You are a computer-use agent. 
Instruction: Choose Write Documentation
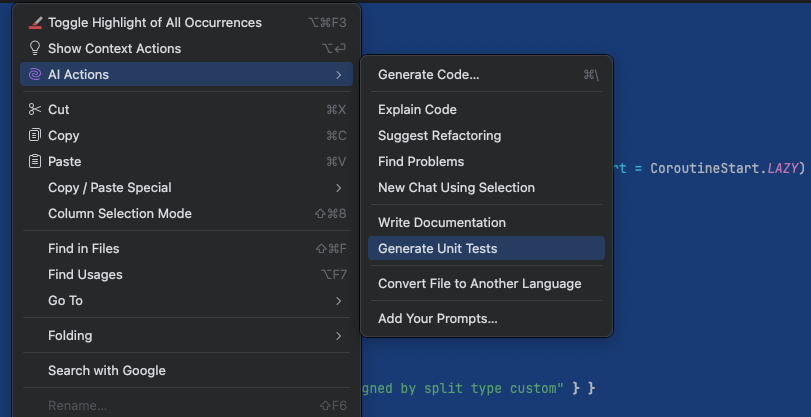click(x=442, y=222)
